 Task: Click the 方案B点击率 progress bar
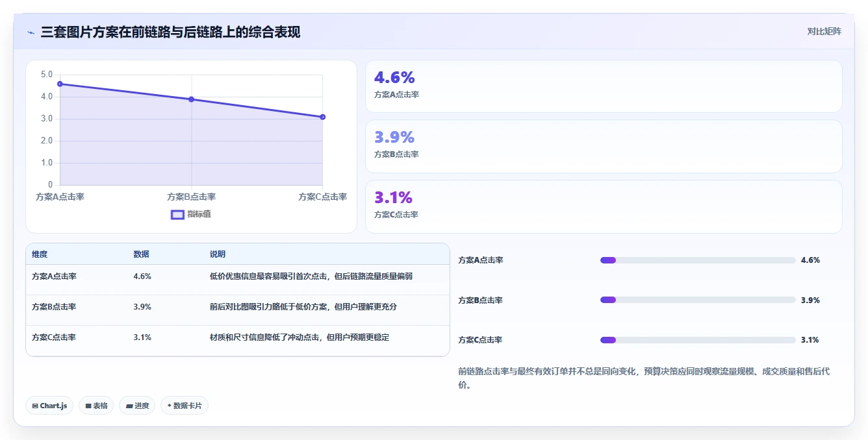698,300
